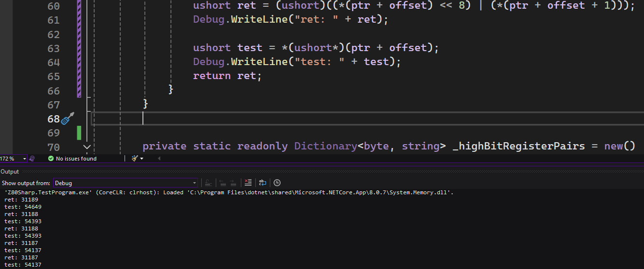Click the IntelliCode health indicator icon beside zoom

click(x=32, y=159)
